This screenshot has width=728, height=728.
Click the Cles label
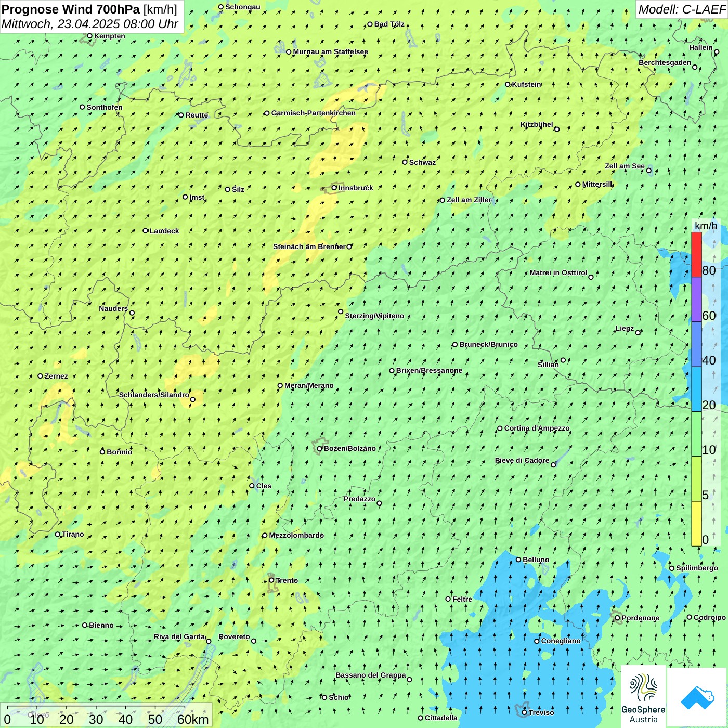click(x=264, y=486)
